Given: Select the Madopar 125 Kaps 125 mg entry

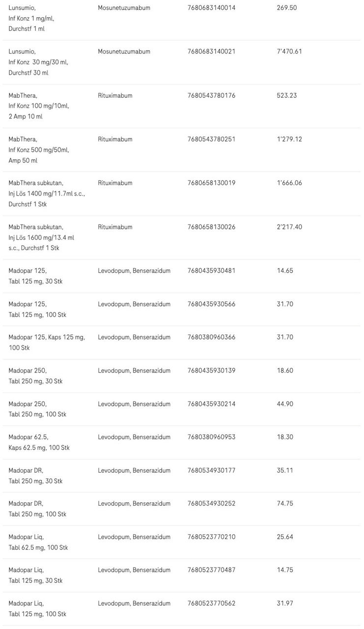Looking at the screenshot, I should [x=47, y=343].
